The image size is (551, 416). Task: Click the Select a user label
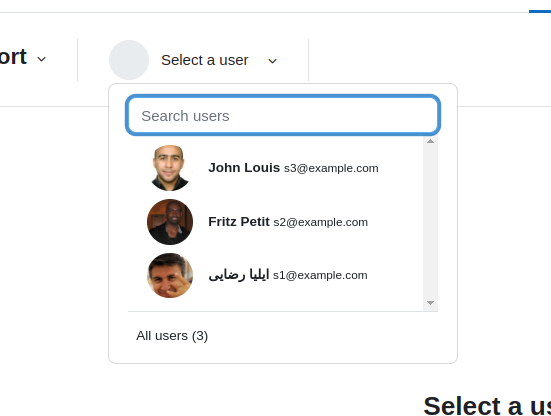click(x=205, y=60)
